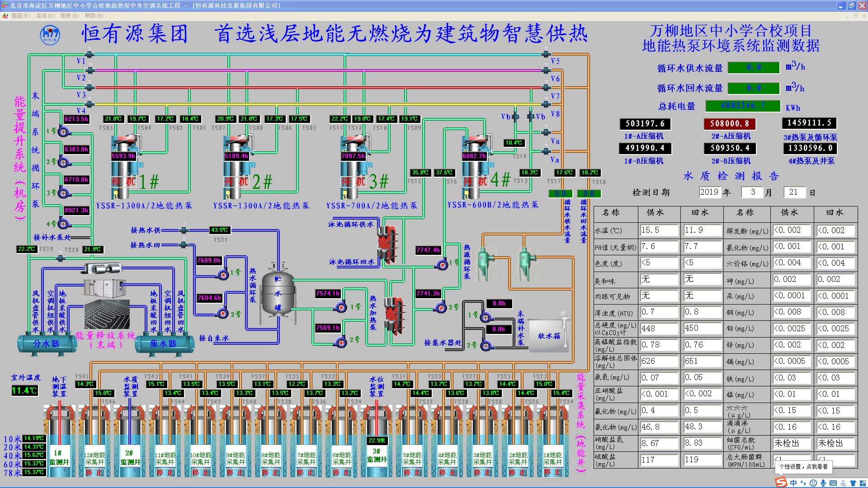Click the microphone icon in IME toolbar
Image resolution: width=868 pixels, height=488 pixels.
(823, 483)
